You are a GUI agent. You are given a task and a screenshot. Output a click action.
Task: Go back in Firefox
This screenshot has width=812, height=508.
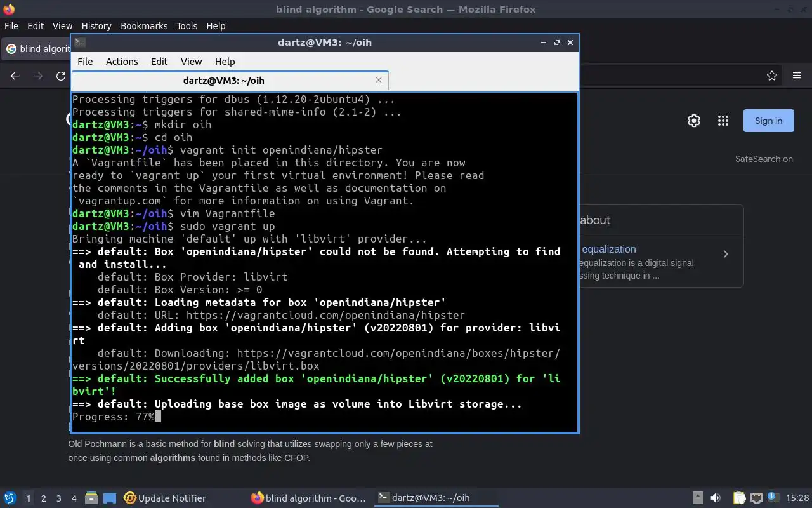[15, 76]
